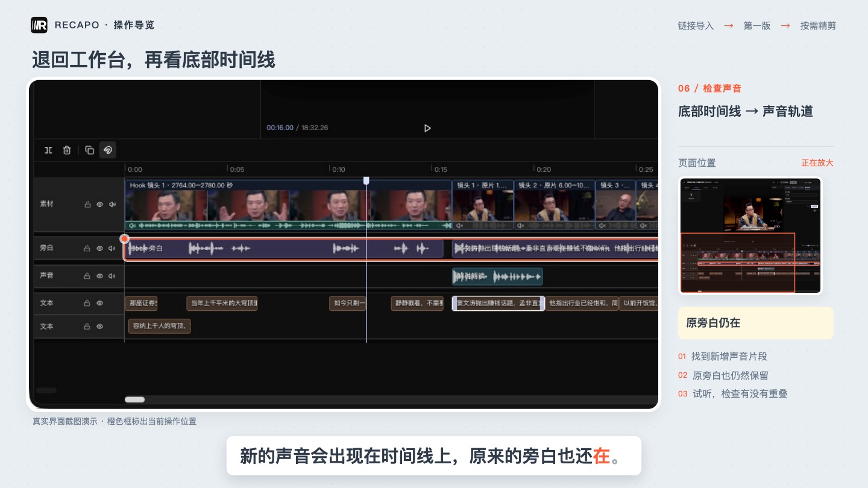Click the playhead handle on the ruler
This screenshot has width=868, height=488.
pyautogui.click(x=366, y=180)
